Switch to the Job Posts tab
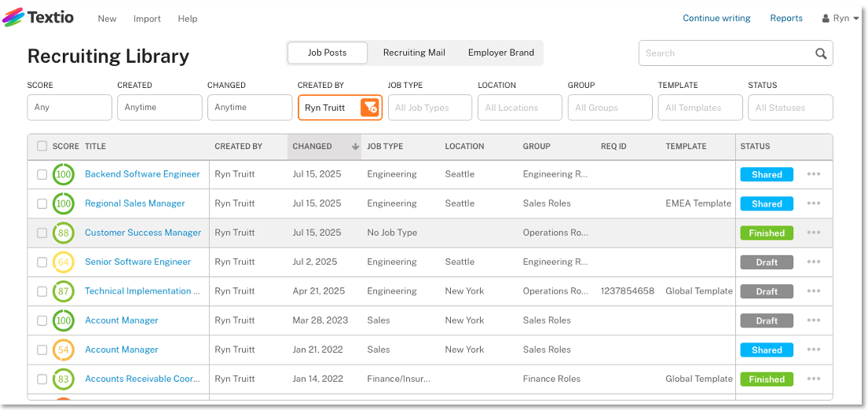The image size is (868, 410). [x=327, y=53]
